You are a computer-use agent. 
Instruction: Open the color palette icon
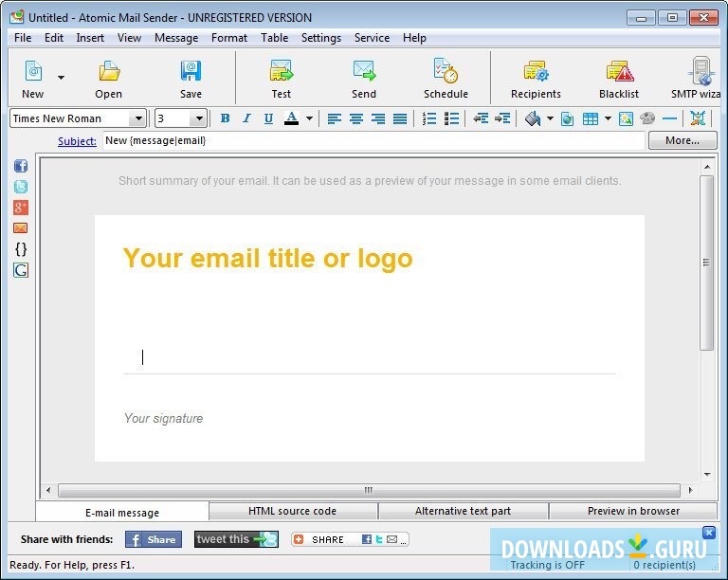coord(647,118)
